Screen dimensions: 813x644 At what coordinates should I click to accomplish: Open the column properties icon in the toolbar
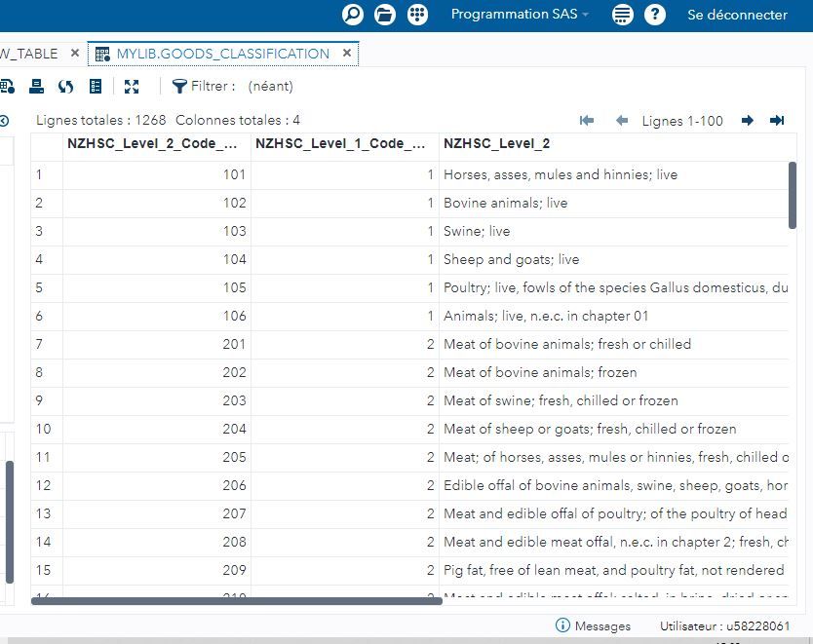tap(96, 87)
